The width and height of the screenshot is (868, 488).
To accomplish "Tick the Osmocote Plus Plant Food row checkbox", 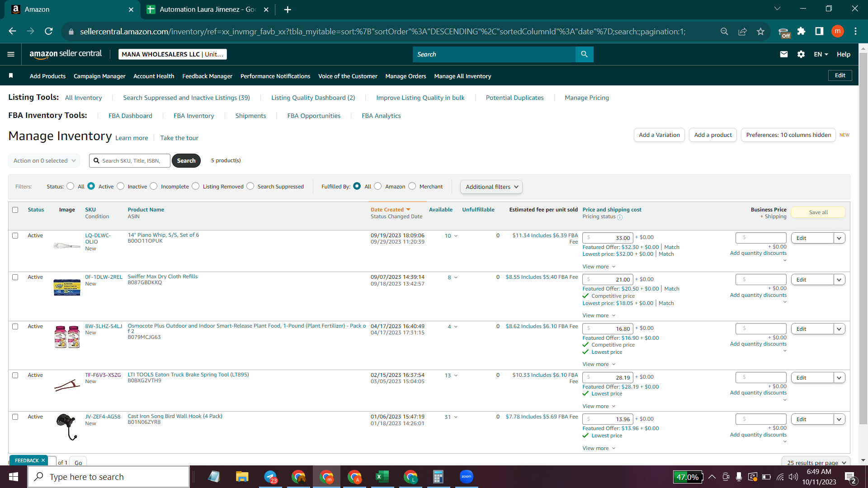I will (x=15, y=326).
